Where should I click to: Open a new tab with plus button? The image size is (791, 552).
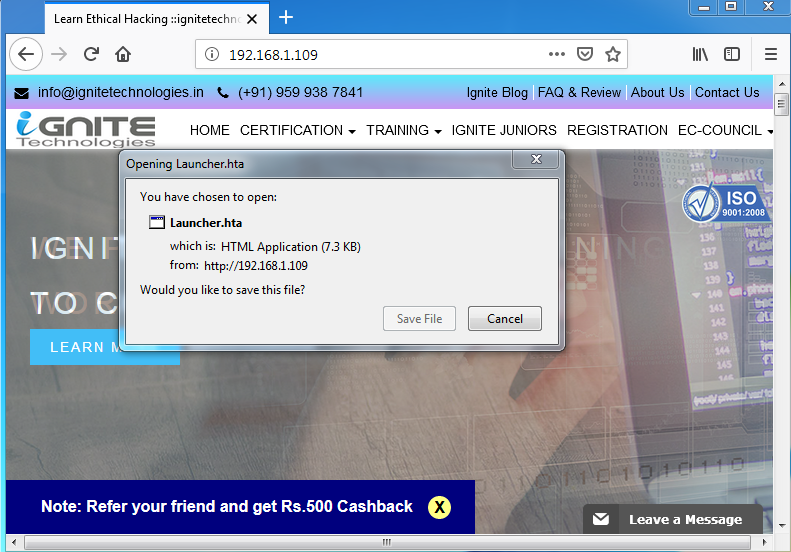(x=286, y=18)
